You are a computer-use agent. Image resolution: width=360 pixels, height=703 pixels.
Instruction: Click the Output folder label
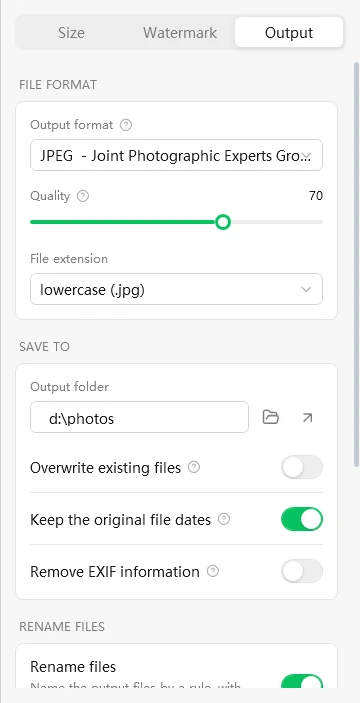69,386
